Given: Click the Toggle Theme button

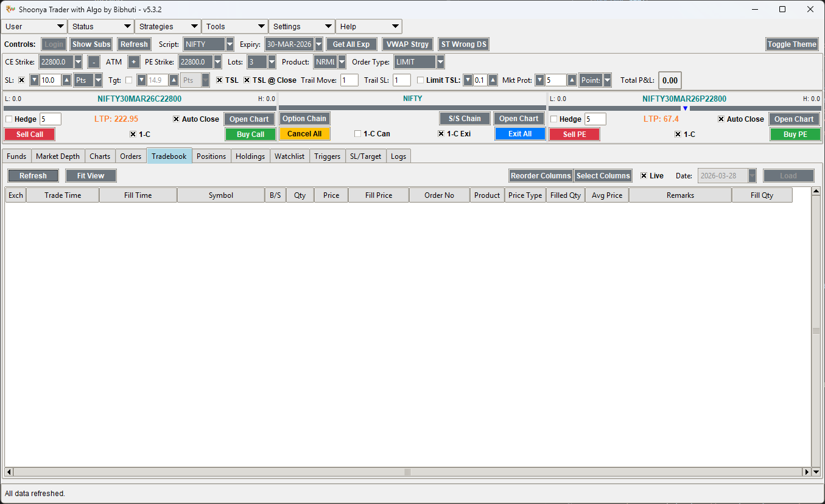Looking at the screenshot, I should click(792, 44).
